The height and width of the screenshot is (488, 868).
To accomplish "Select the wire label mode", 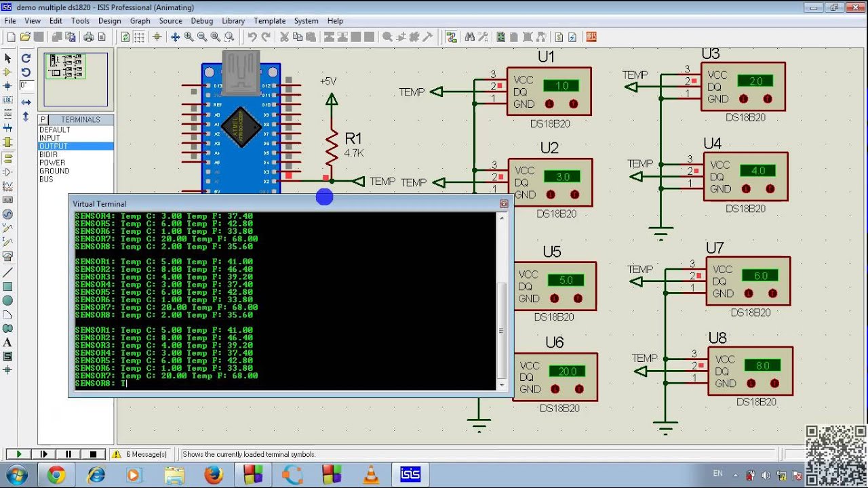I will 8,100.
